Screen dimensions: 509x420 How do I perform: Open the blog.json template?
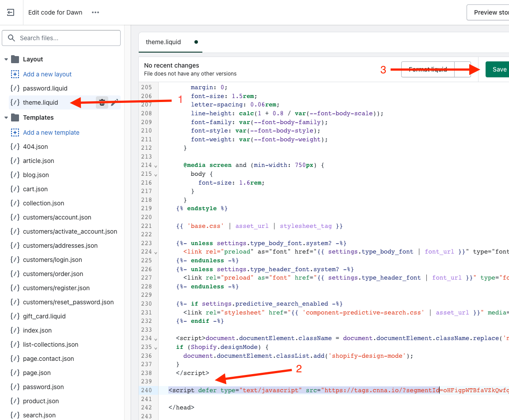pos(36,175)
